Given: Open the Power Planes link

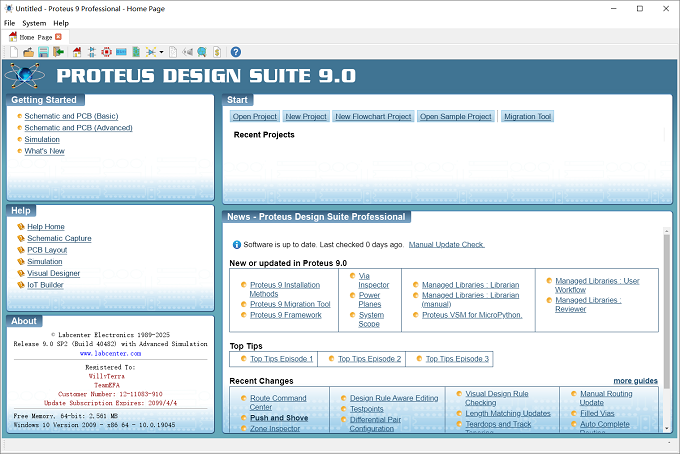Looking at the screenshot, I should tap(369, 300).
